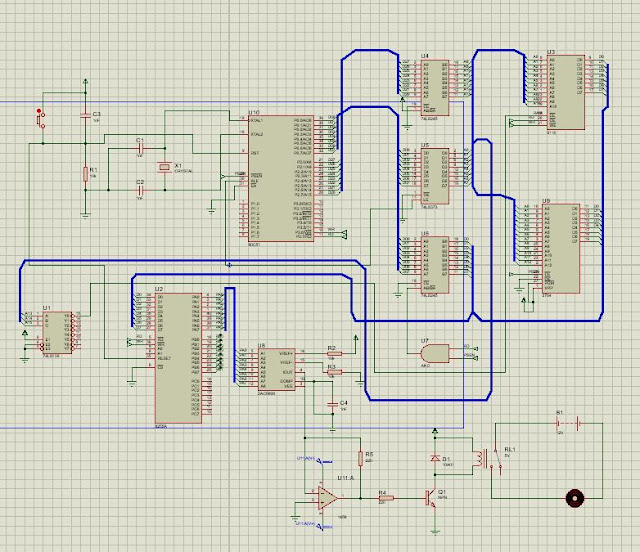
Task: Select the C3 capacitor
Action: click(x=85, y=116)
